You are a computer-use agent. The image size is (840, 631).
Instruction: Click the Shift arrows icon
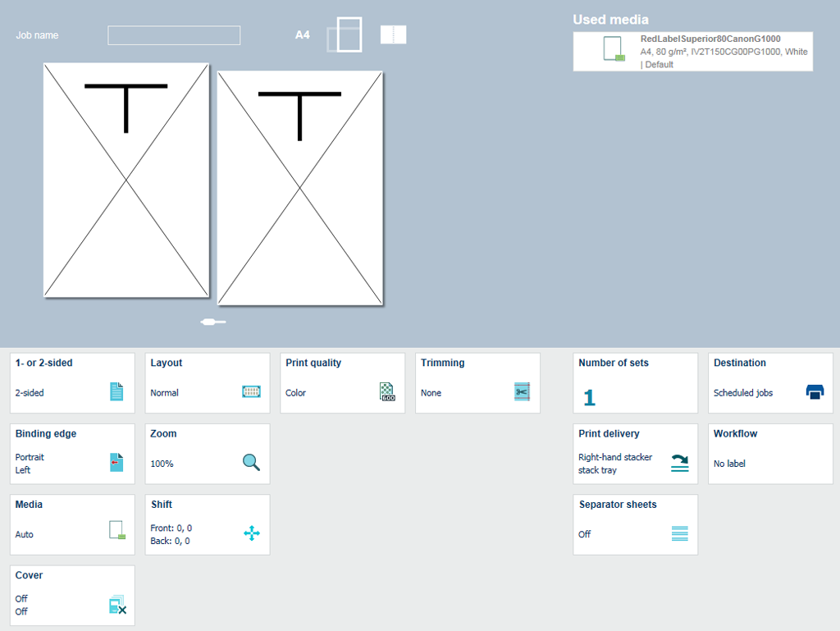point(251,534)
